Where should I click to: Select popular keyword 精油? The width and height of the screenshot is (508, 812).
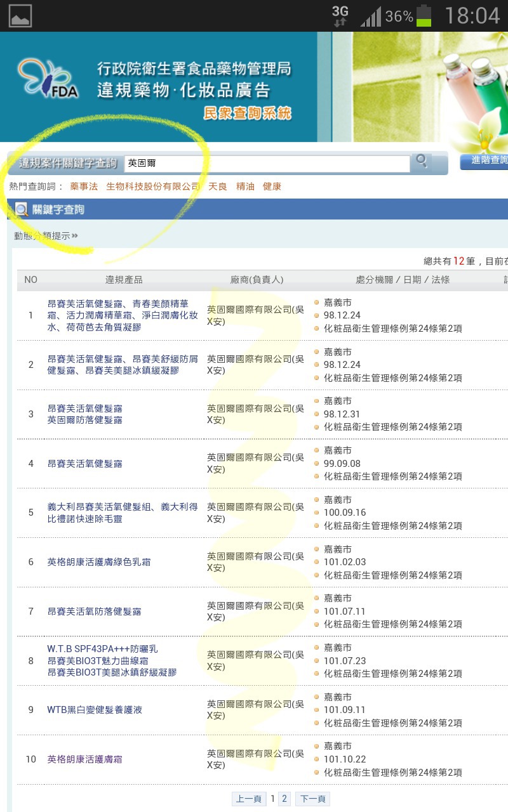(245, 187)
